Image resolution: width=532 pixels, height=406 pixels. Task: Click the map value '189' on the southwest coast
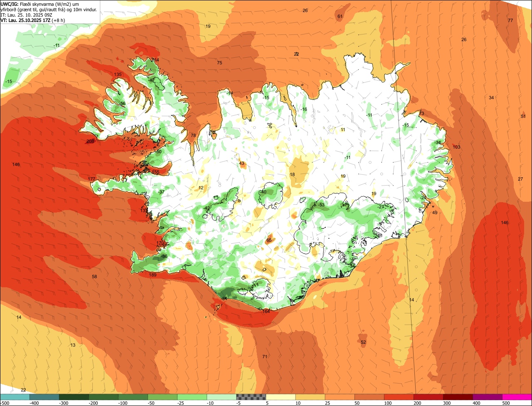click(153, 275)
